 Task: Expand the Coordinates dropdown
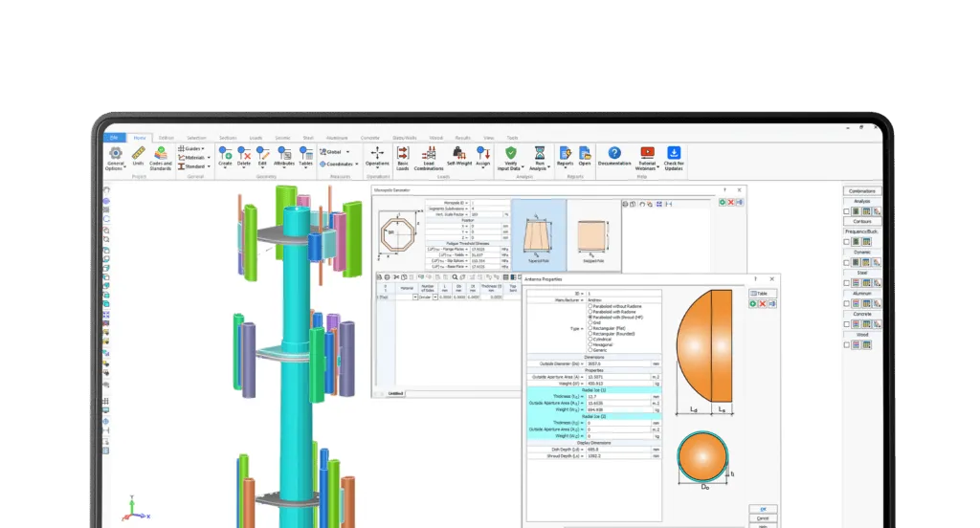coord(357,164)
